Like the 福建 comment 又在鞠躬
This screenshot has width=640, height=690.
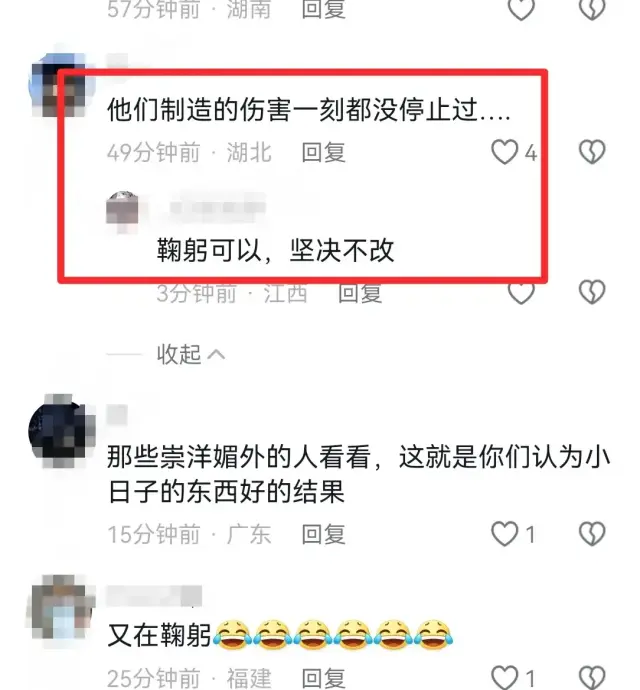pos(504,677)
